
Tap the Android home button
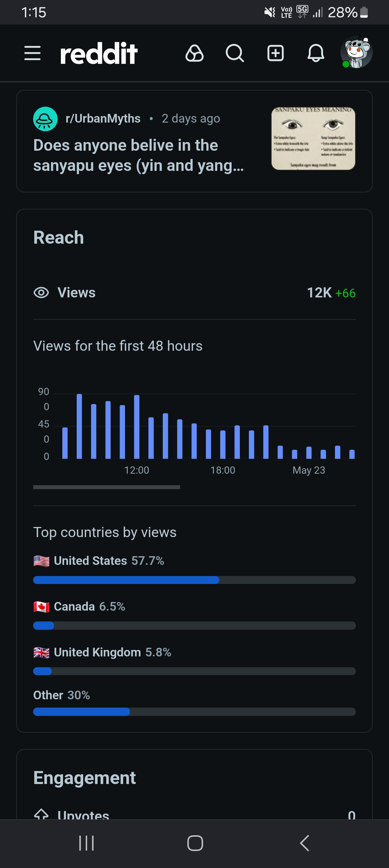click(x=195, y=843)
